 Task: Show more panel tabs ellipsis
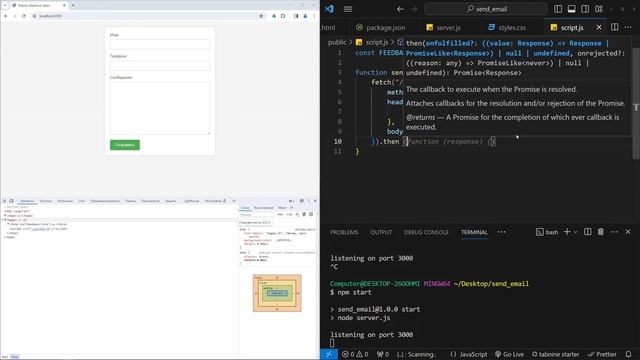tap(502, 232)
